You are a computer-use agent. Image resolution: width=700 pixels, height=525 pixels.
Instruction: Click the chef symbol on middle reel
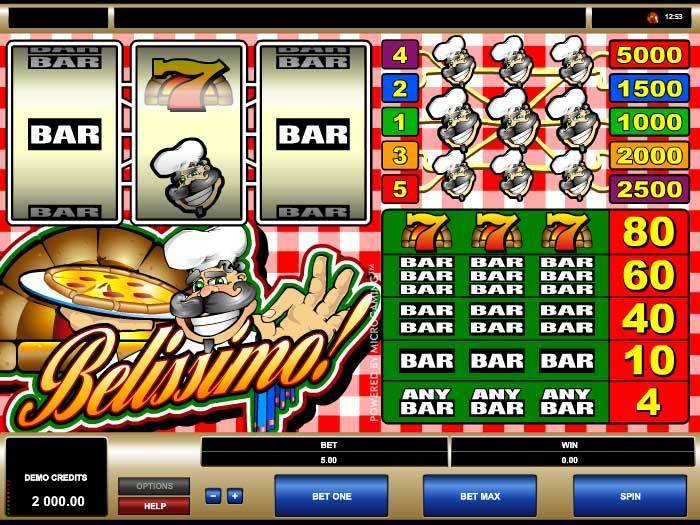tap(188, 176)
